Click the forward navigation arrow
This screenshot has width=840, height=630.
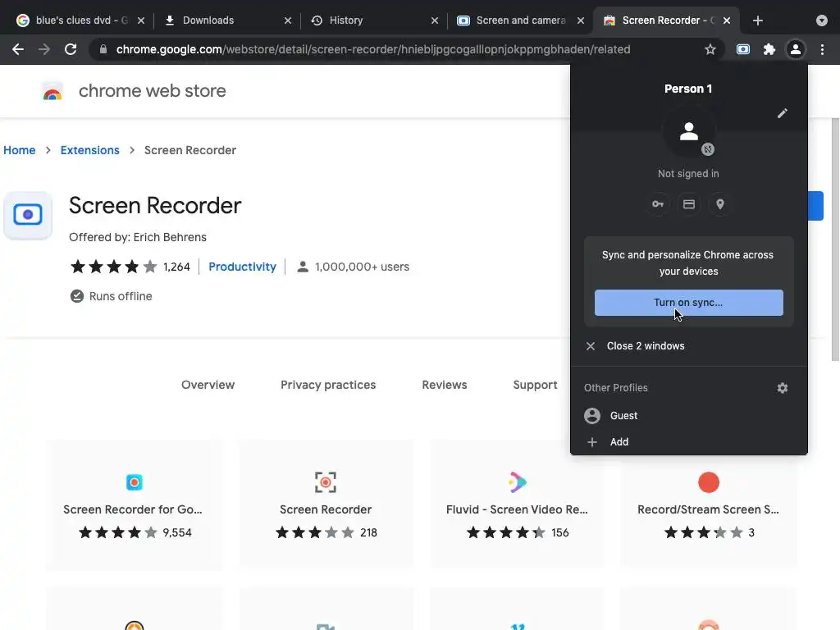coord(44,49)
